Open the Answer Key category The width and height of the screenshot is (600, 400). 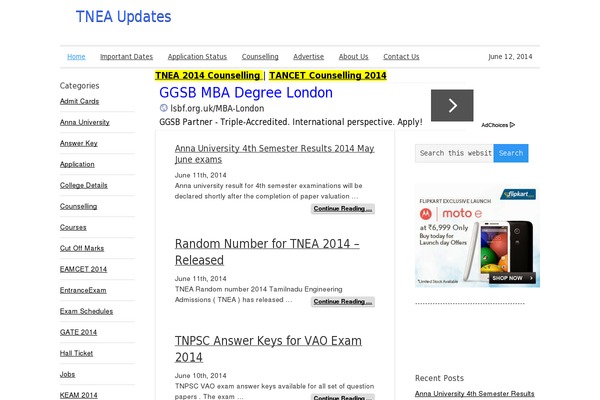pos(78,144)
